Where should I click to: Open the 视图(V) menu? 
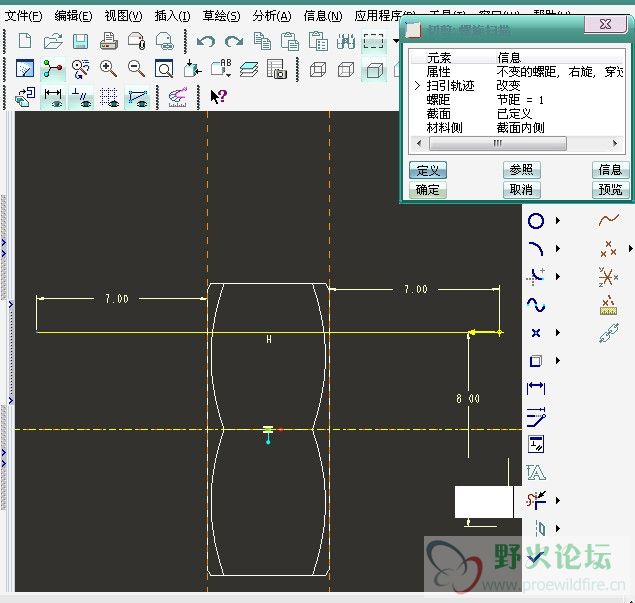(124, 16)
